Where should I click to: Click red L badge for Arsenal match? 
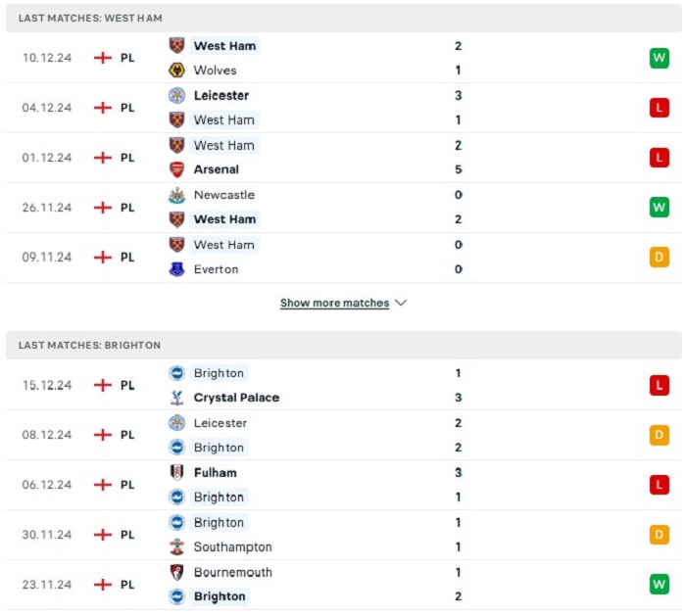point(660,158)
